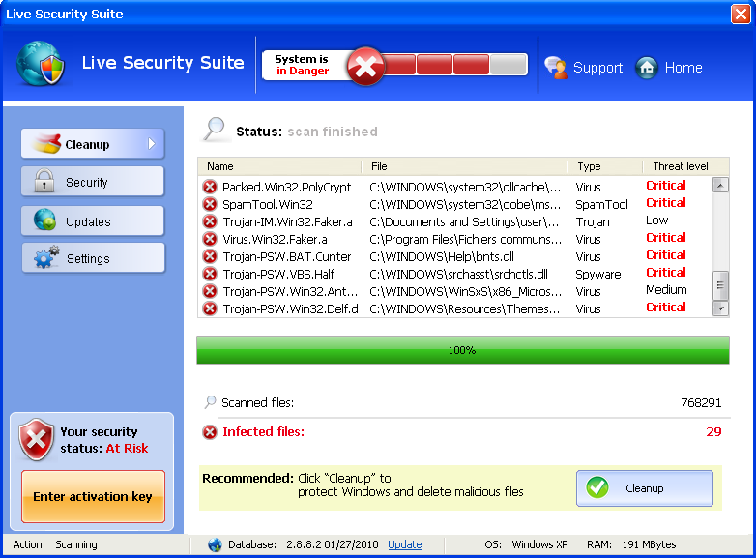
Task: Open the Support page
Action: click(583, 68)
